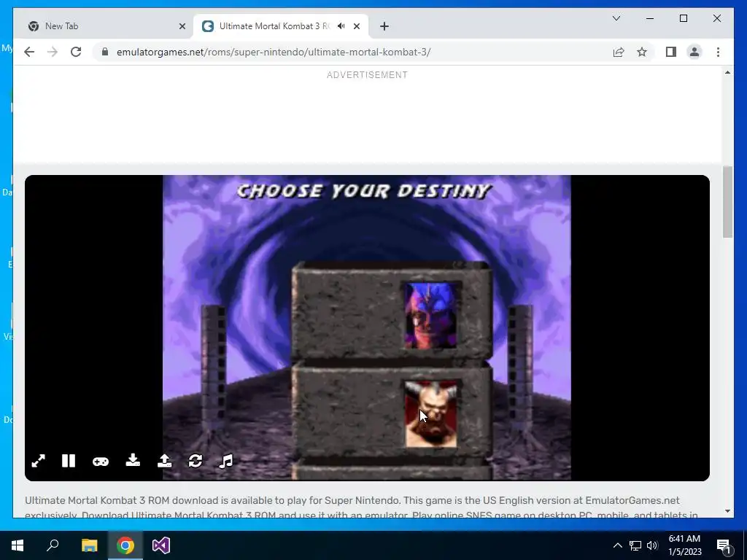Image resolution: width=747 pixels, height=560 pixels.
Task: Close the Ultimate Mortal Kombat 3 tab
Action: pyautogui.click(x=357, y=27)
